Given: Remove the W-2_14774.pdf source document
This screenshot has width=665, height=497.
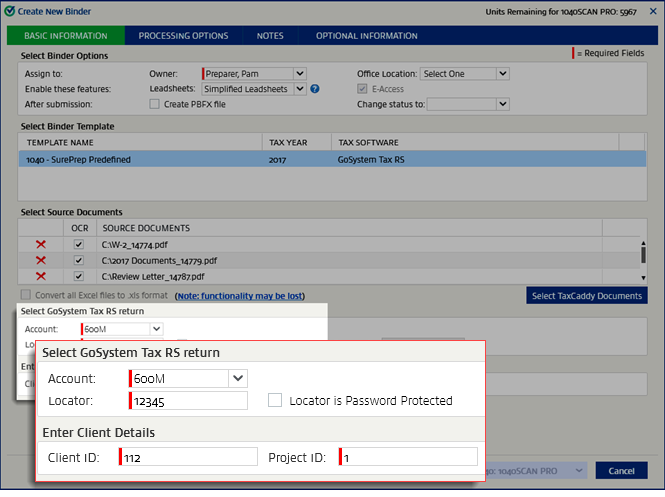Looking at the screenshot, I should coord(41,244).
